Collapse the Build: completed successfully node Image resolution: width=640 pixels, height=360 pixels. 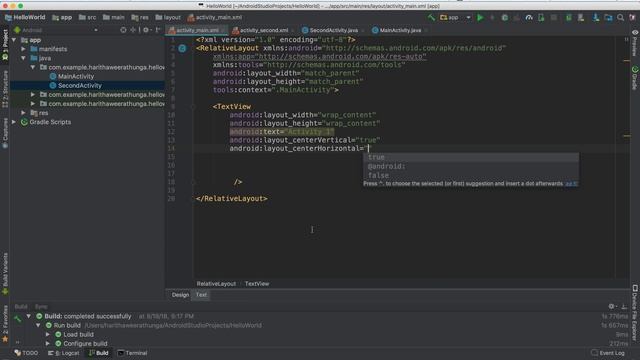tap(29, 316)
